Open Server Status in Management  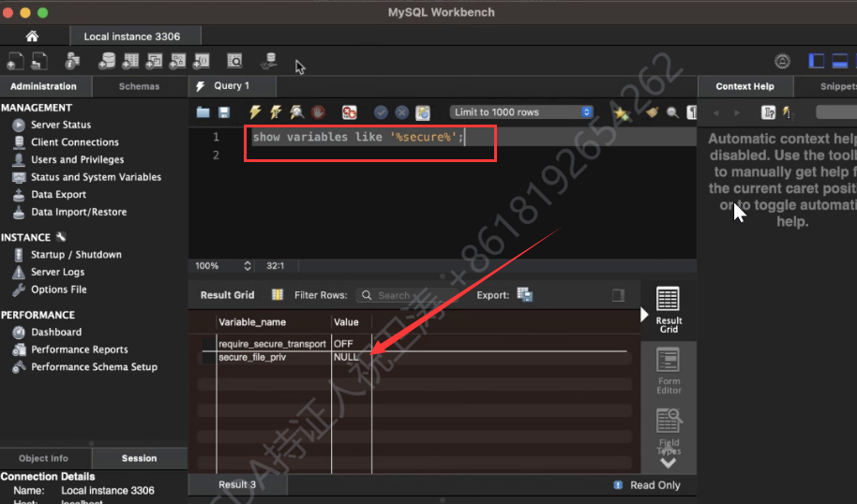61,125
